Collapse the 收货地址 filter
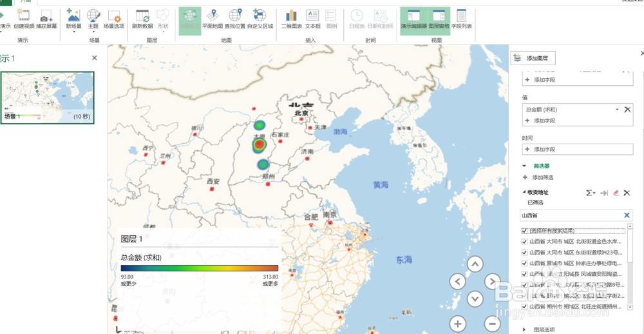The image size is (644, 334). coord(524,192)
